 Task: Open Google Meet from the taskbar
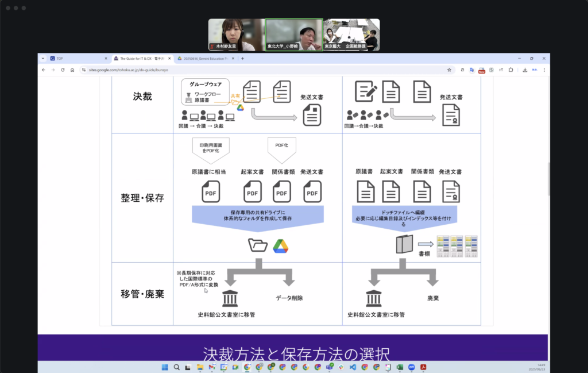(235, 367)
